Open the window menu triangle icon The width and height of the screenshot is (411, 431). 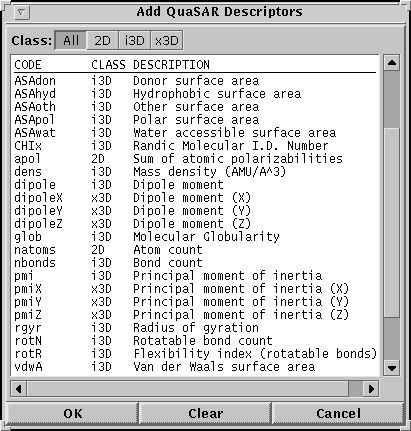pos(22,13)
